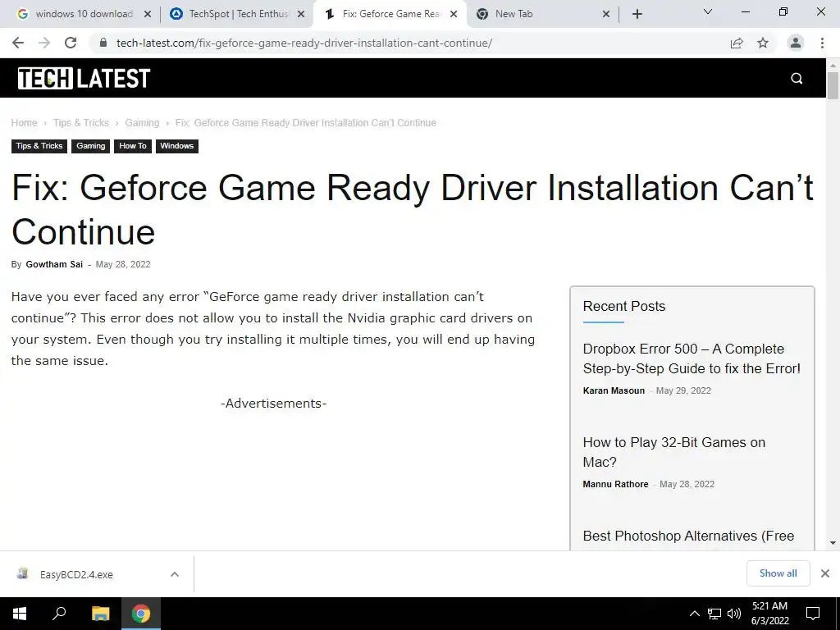Open Tips & Tricks breadcrumb link
This screenshot has height=630, width=840.
[81, 123]
